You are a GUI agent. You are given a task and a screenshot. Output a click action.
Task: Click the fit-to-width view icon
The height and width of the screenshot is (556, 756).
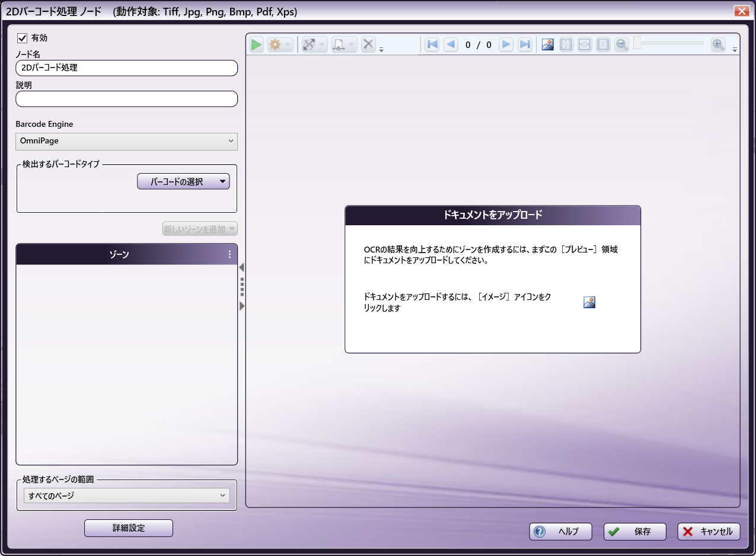(x=585, y=44)
